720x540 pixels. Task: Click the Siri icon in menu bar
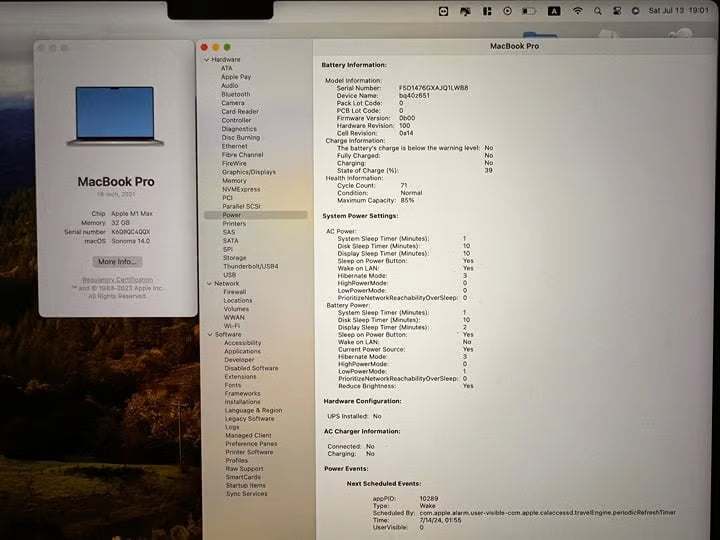point(636,11)
